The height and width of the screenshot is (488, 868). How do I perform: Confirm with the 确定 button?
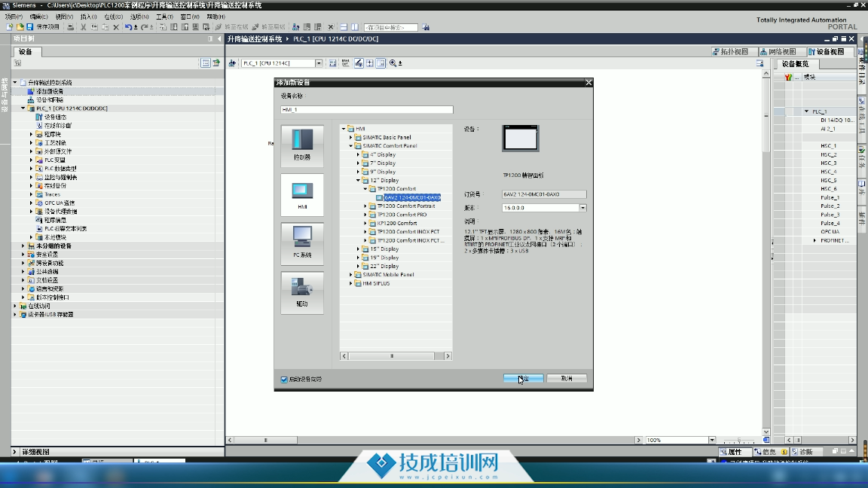523,379
